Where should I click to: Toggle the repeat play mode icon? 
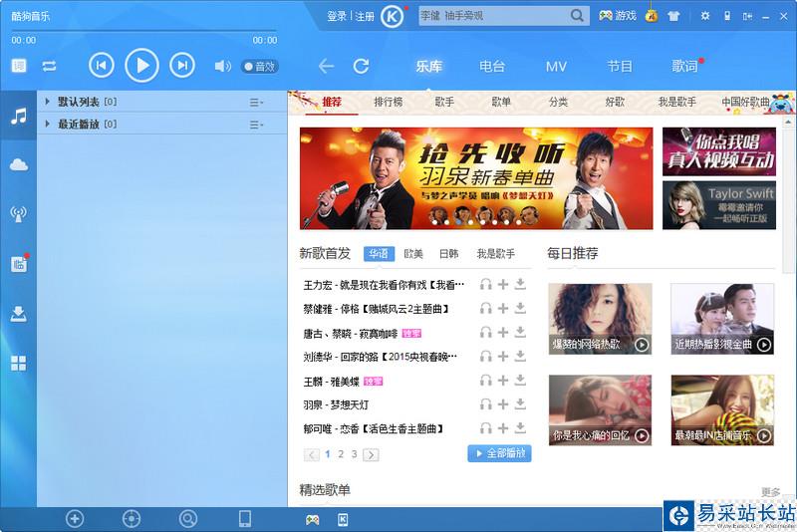49,66
